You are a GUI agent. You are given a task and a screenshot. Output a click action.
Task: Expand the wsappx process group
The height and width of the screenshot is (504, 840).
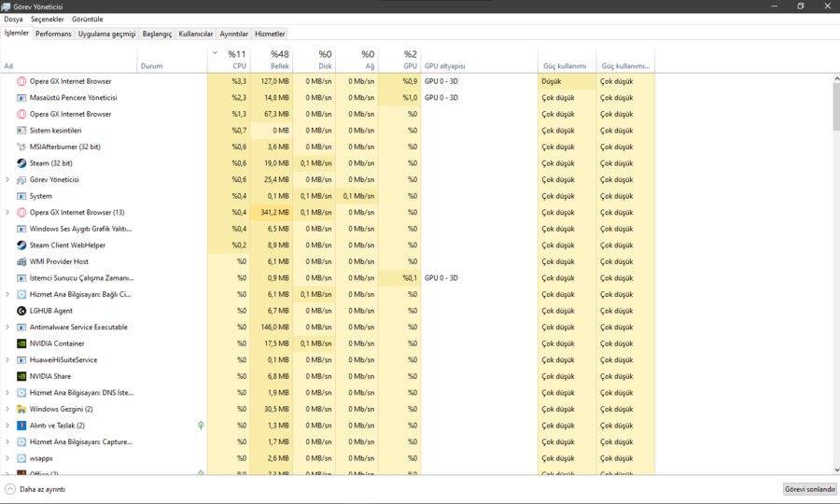coord(7,458)
